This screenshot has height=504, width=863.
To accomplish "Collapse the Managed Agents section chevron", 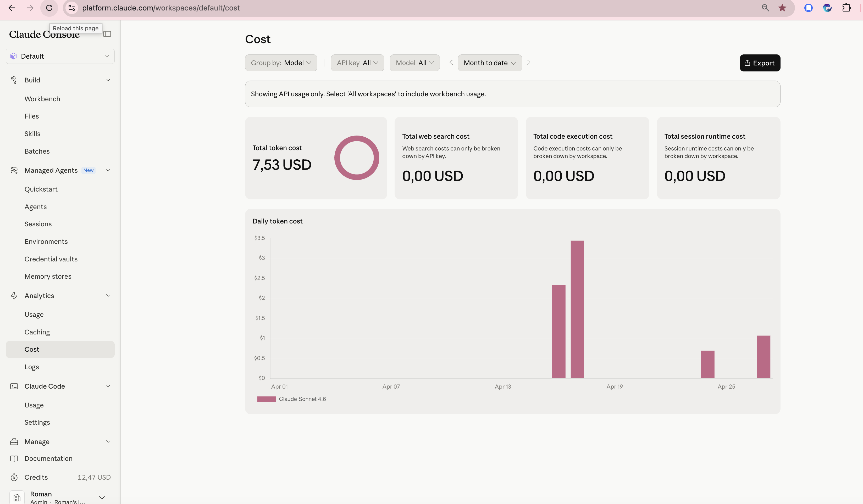I will pos(108,170).
